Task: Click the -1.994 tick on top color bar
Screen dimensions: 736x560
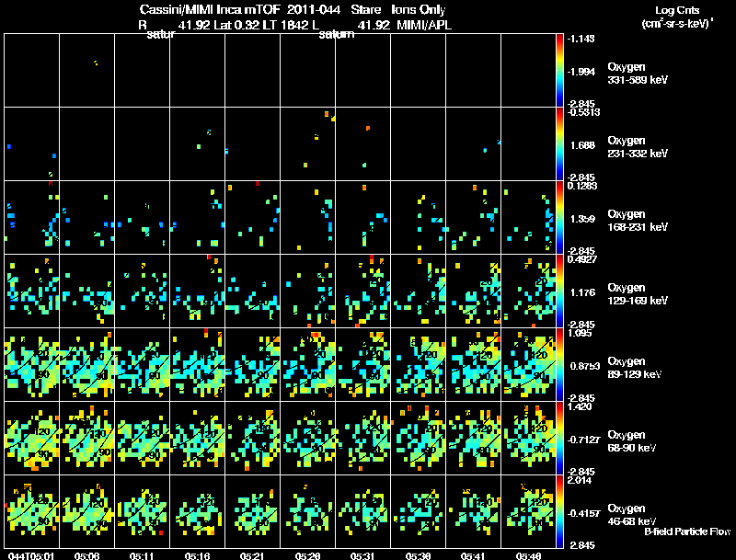Action: (581, 72)
